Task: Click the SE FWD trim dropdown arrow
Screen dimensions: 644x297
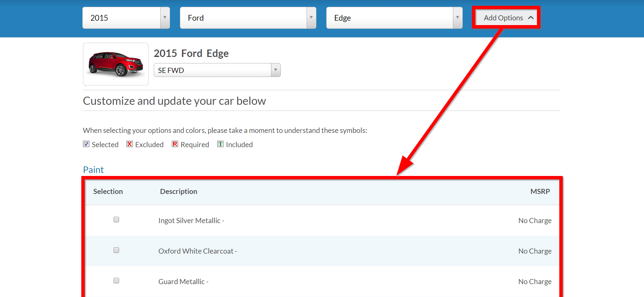Action: point(275,70)
